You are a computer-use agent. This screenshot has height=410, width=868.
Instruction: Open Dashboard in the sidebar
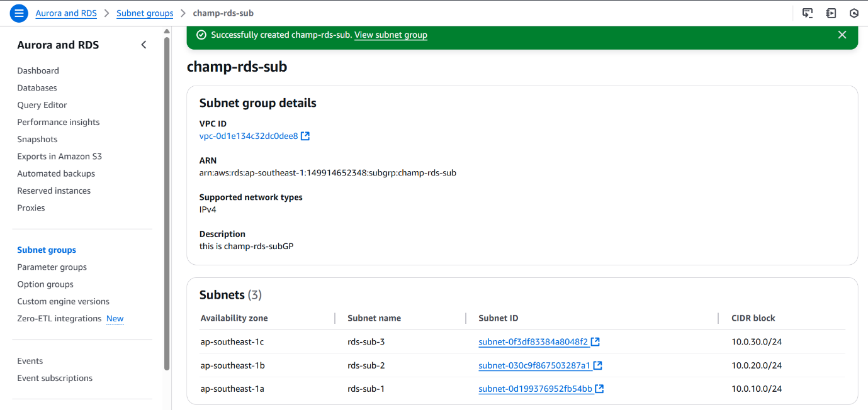click(x=38, y=71)
